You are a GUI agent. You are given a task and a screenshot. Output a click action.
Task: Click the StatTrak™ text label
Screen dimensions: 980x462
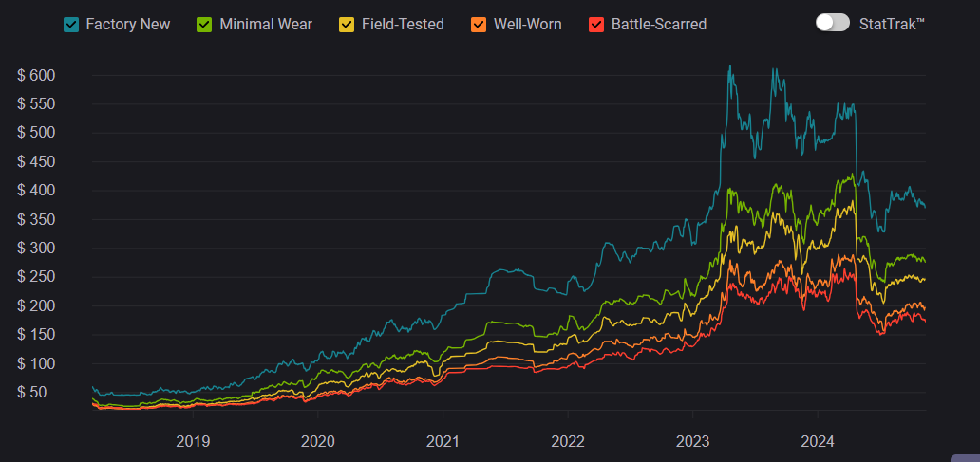(892, 24)
